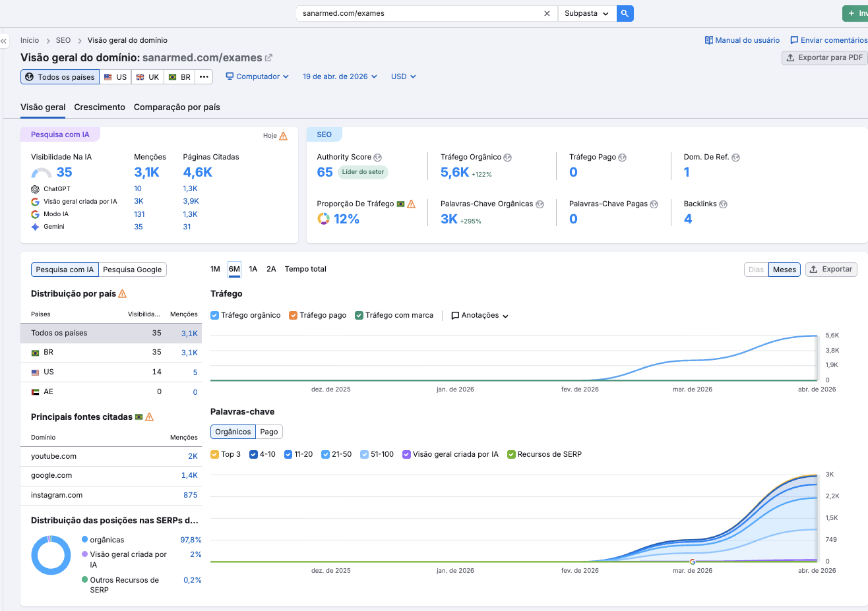Open the 19 de abr. de 2026 date dropdown

click(339, 76)
